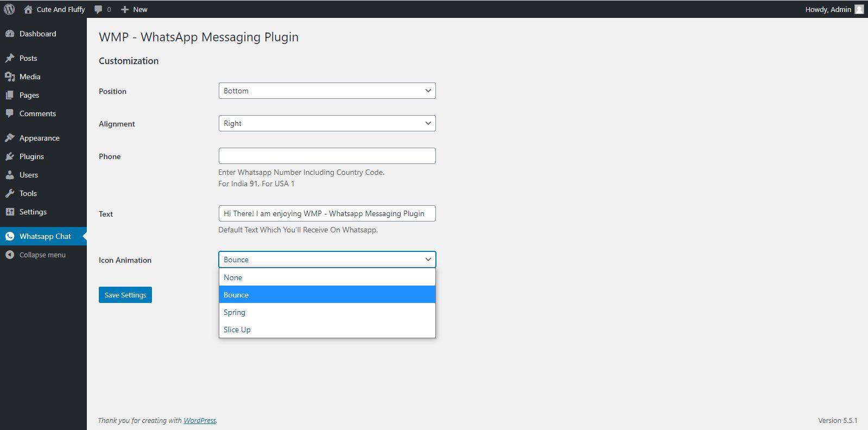Open the Position dropdown
868x430 pixels.
coord(327,91)
